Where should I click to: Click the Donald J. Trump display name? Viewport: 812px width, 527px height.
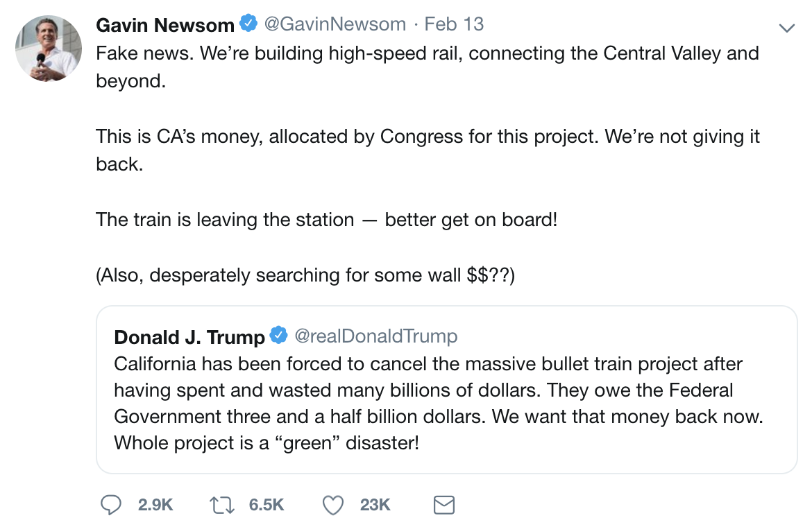pos(189,337)
